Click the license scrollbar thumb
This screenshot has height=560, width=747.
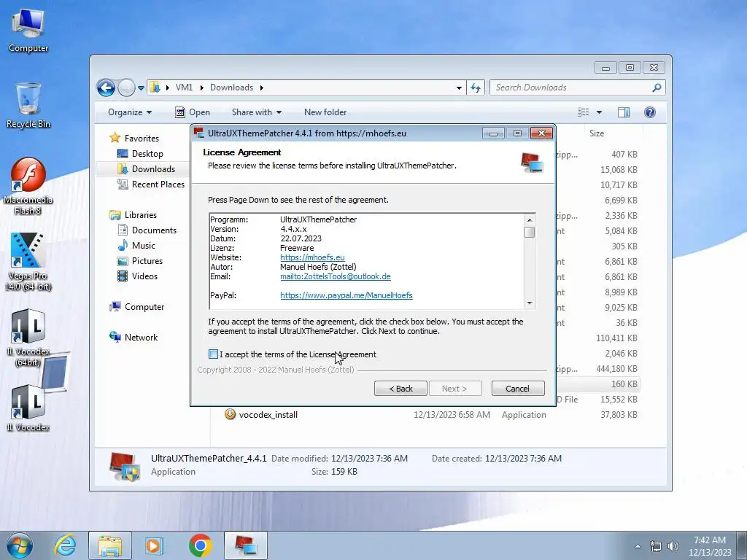point(530,232)
